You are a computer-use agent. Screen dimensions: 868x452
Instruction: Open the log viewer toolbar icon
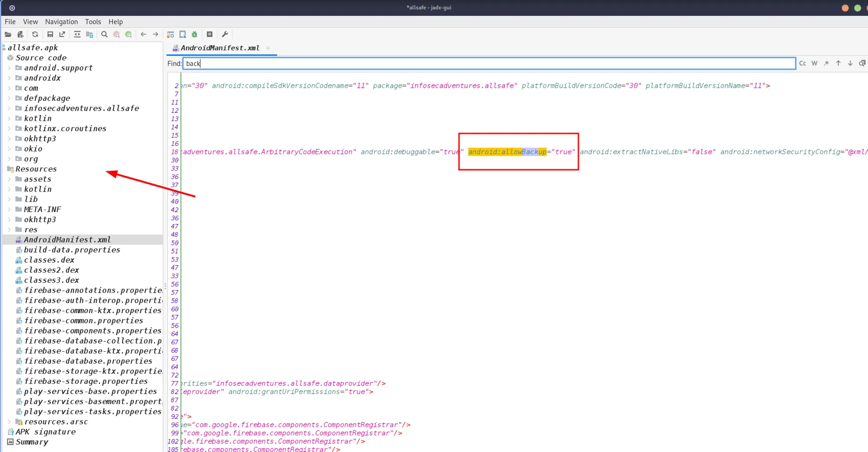[x=210, y=34]
